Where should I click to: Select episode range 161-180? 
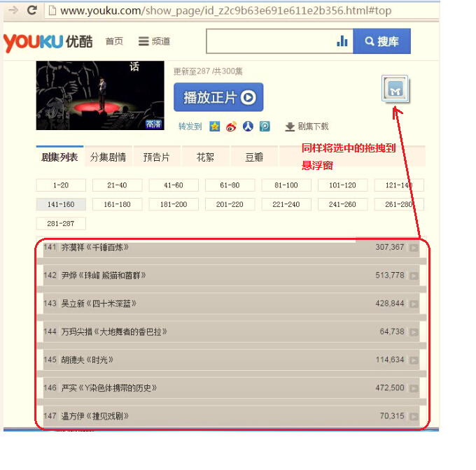coord(117,204)
